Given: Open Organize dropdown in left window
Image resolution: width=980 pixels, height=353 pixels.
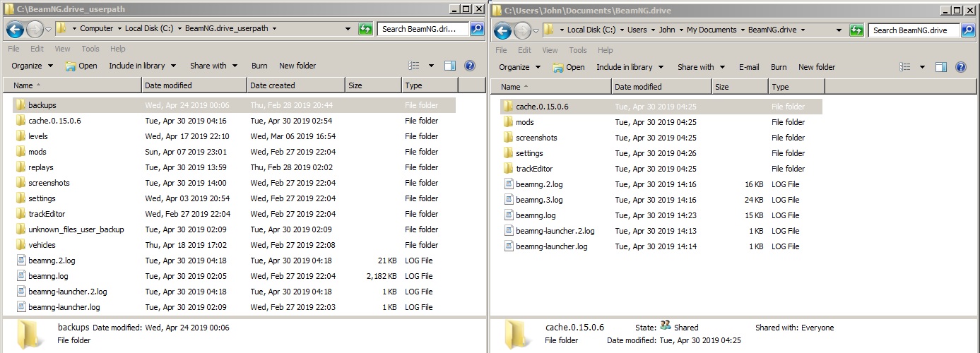Looking at the screenshot, I should click(x=32, y=66).
